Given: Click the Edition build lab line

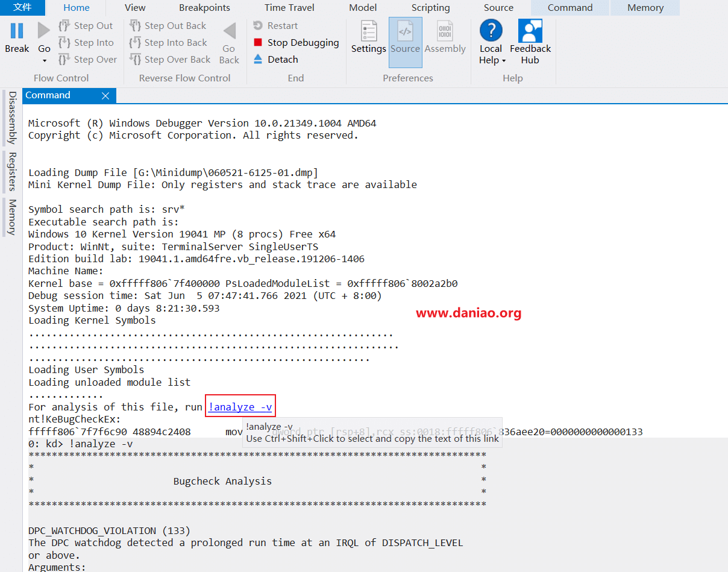Looking at the screenshot, I should pos(196,259).
